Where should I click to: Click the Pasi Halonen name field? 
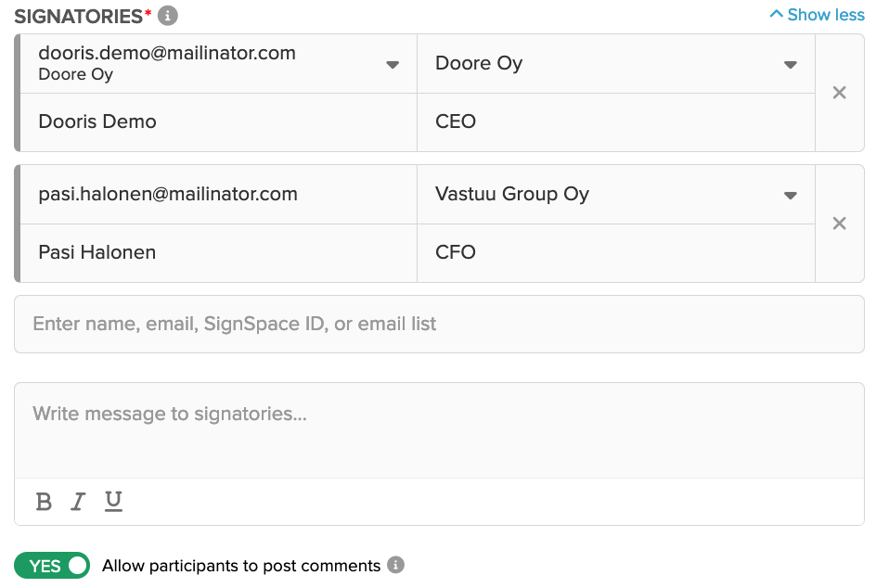point(218,253)
